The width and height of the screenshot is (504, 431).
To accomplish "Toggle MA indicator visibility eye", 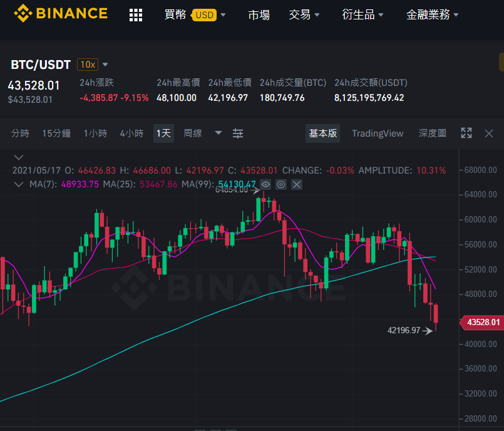I will click(265, 184).
